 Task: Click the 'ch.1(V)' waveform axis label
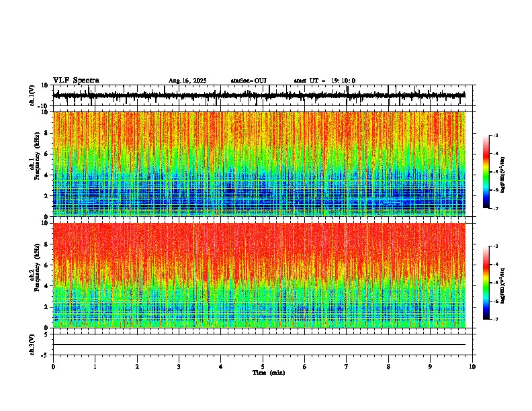[32, 95]
